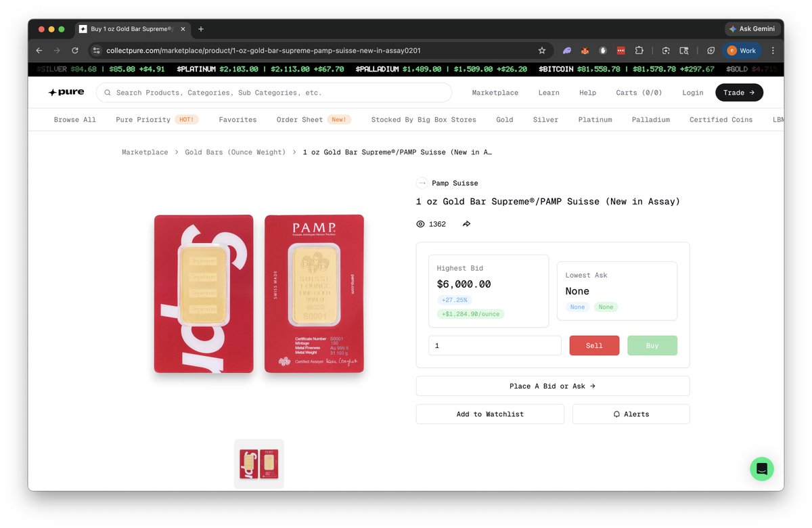812x528 pixels.
Task: Open the Learn nav link
Action: (x=549, y=93)
